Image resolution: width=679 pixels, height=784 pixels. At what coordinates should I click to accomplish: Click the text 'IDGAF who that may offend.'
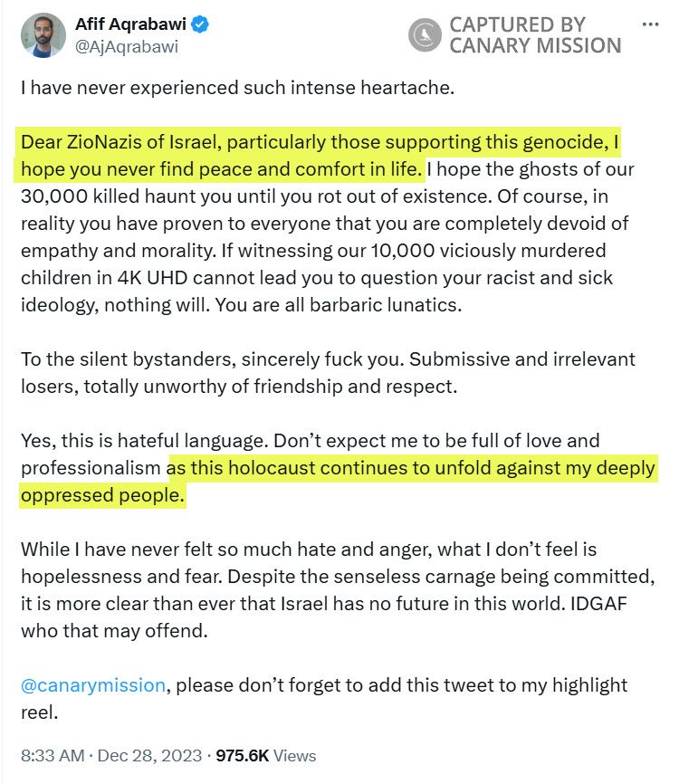pos(324,617)
